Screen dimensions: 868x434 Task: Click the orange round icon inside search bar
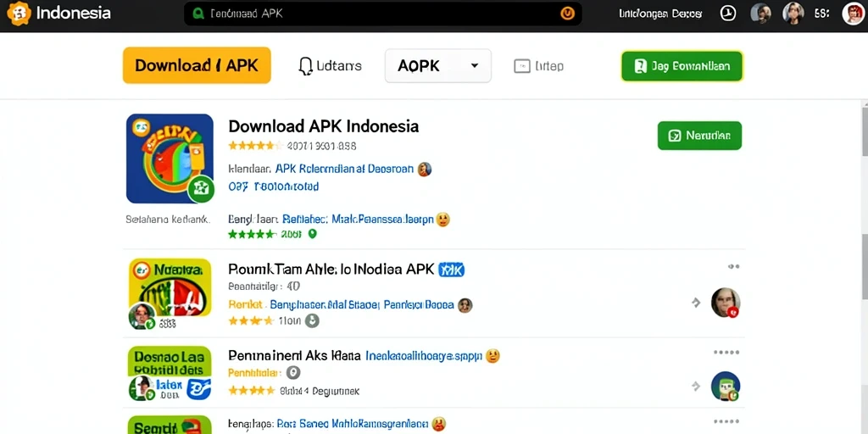[567, 14]
